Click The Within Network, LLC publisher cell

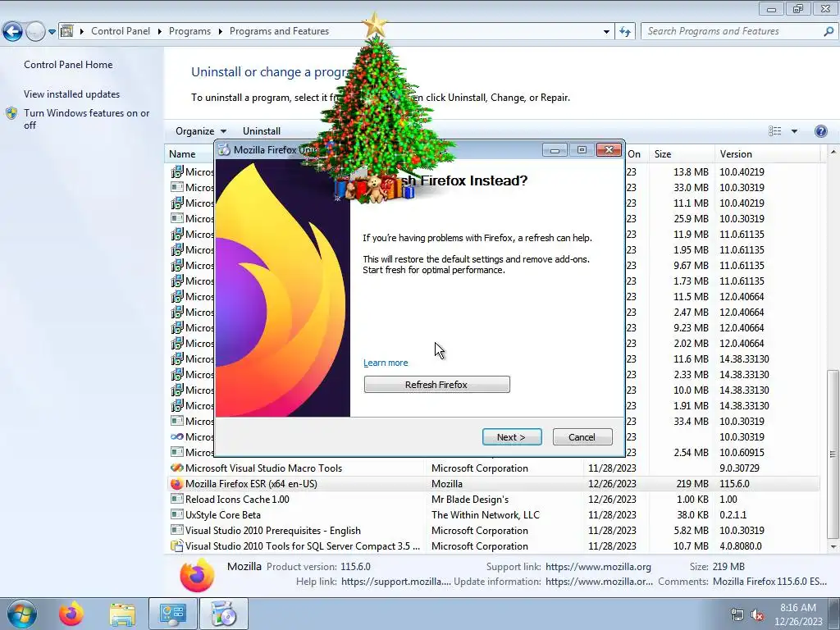[x=486, y=514]
